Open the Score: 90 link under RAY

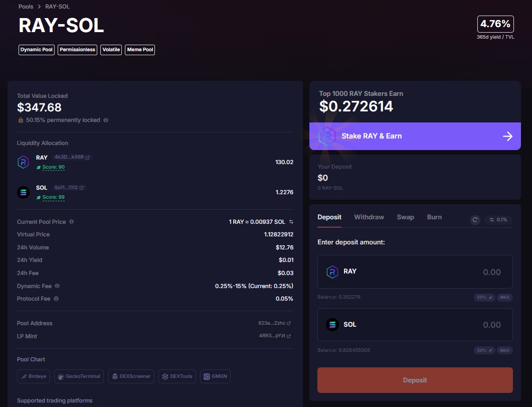52,167
